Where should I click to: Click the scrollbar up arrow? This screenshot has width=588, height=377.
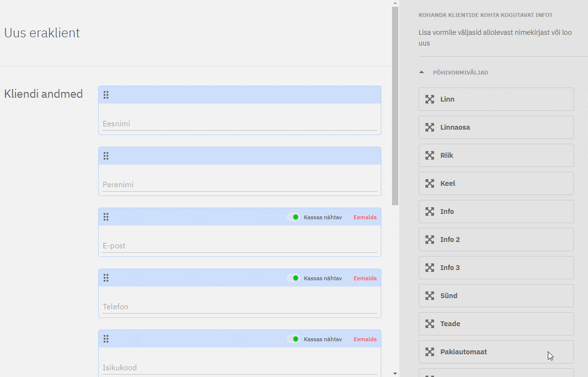(x=395, y=3)
